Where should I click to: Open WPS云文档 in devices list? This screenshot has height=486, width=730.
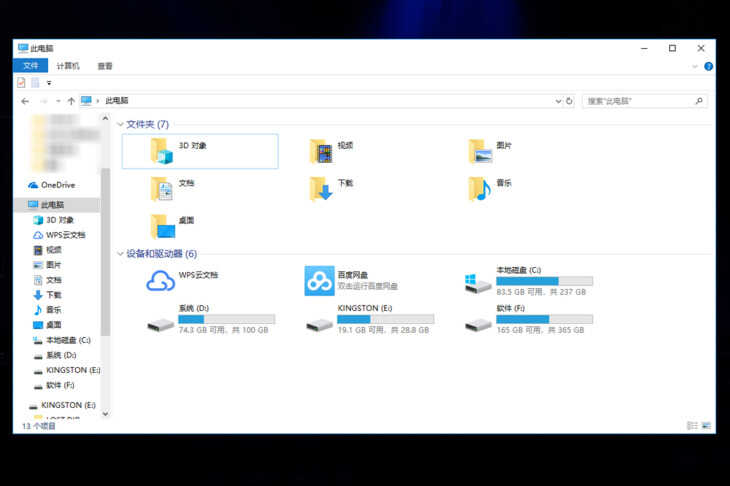pyautogui.click(x=161, y=281)
